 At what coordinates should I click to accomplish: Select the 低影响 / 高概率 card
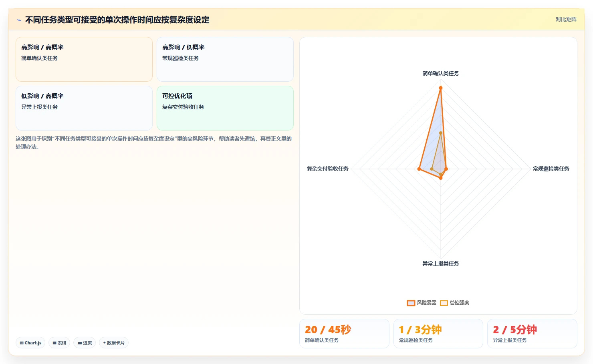[84, 108]
